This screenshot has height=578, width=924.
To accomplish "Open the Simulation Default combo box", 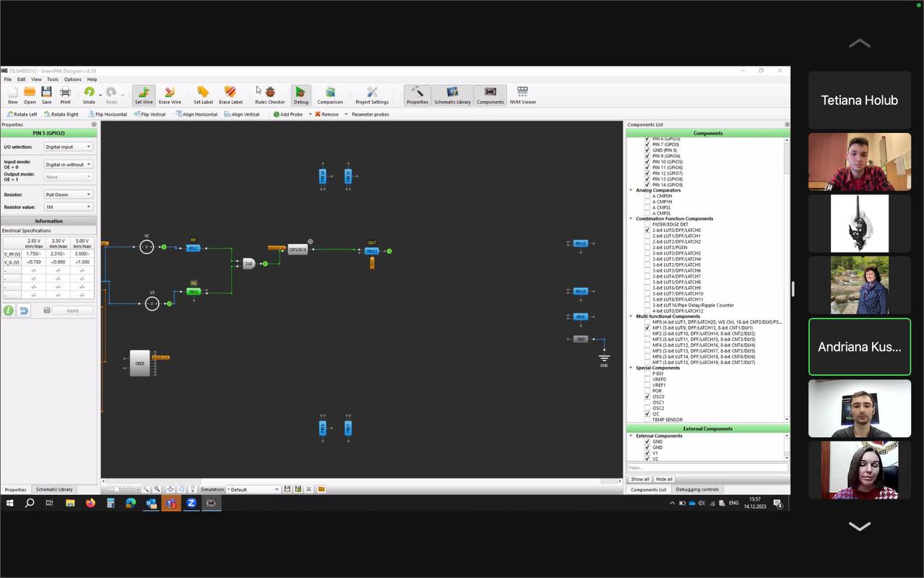I will click(x=253, y=489).
